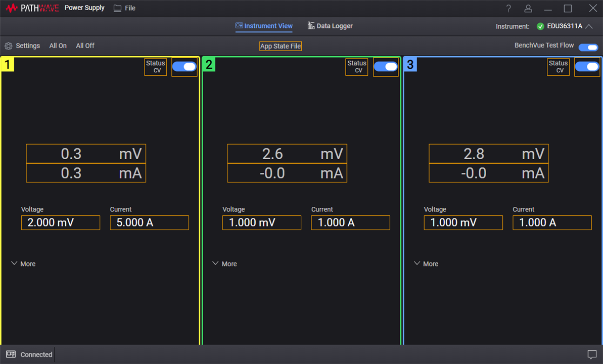The image size is (603, 364).
Task: Click the EDU36311A instrument name
Action: click(x=565, y=26)
